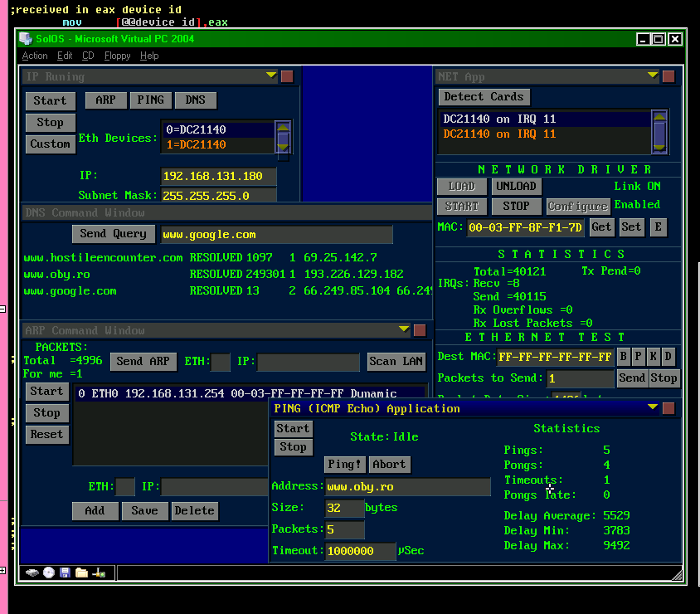Click the Scan LAN button

click(396, 361)
